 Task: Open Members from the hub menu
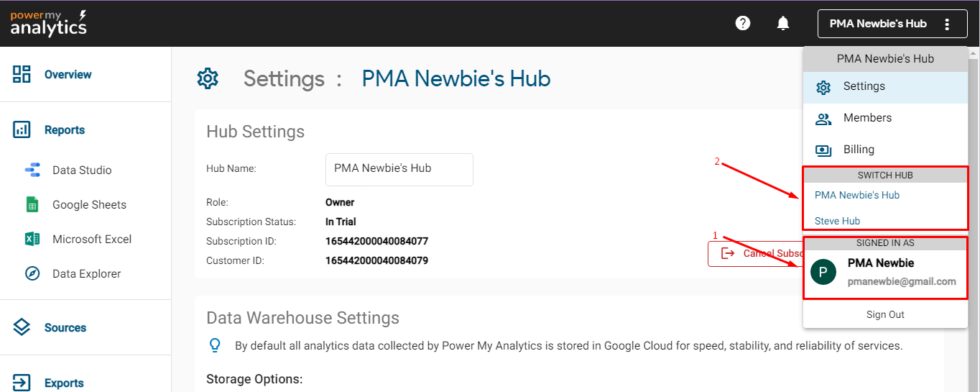(x=867, y=118)
